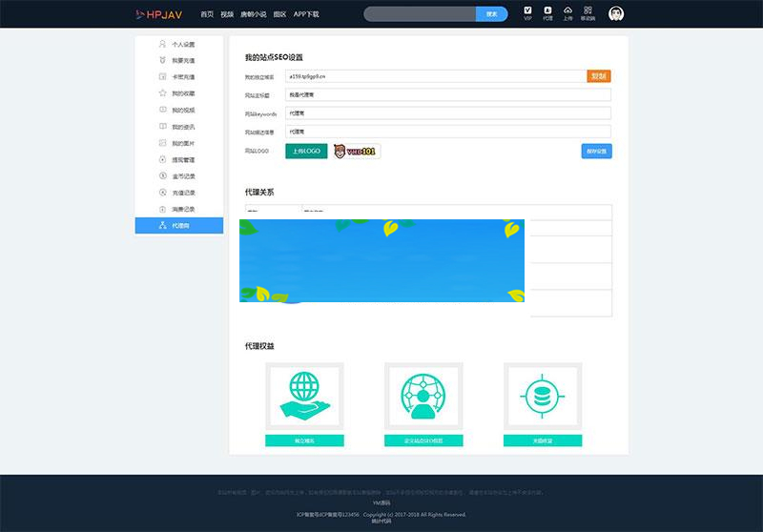This screenshot has width=763, height=532.
Task: Click the VIP icon in header
Action: click(x=528, y=13)
